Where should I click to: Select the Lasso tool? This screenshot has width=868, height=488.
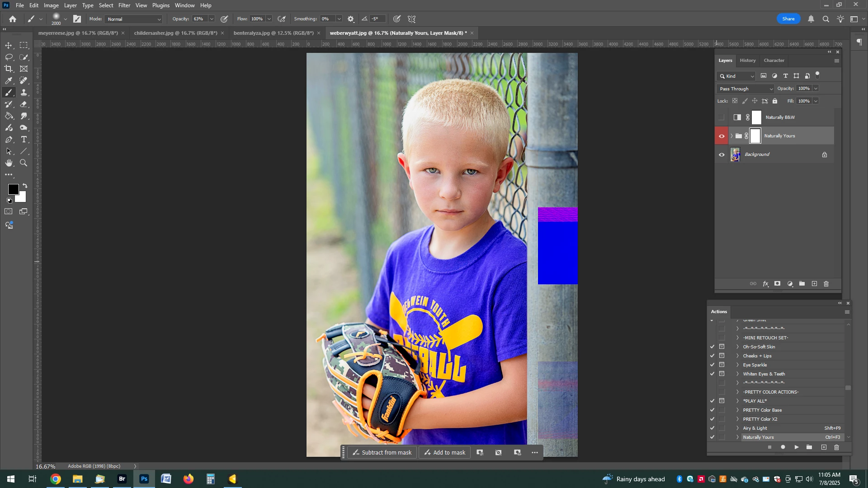9,57
